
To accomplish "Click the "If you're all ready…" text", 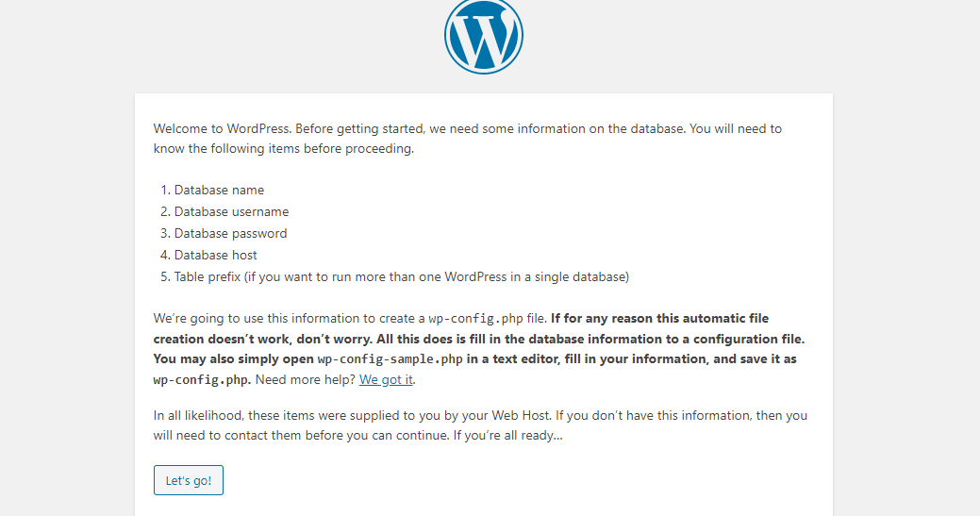I will pyautogui.click(x=508, y=436).
